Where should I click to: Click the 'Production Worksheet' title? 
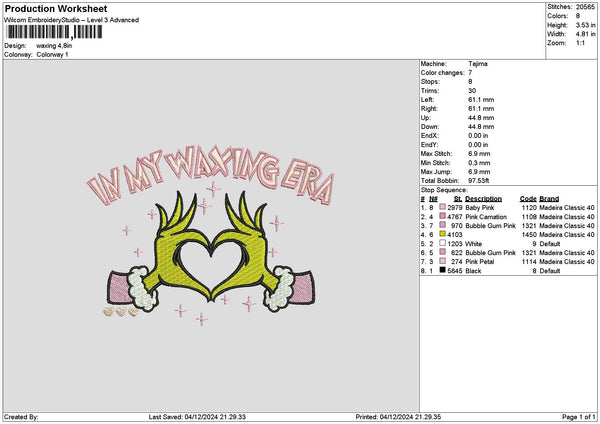click(x=56, y=8)
